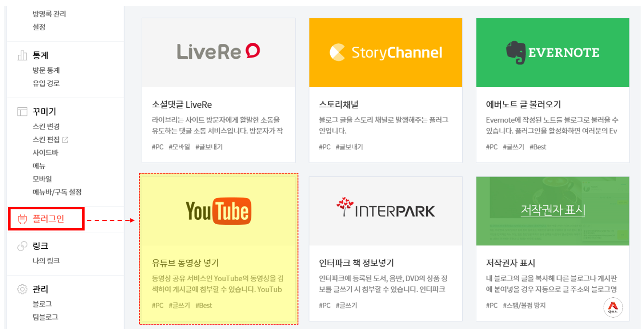This screenshot has width=644, height=332.
Task: Click #글보내기 tag on 스토리채널 card
Action: click(349, 147)
